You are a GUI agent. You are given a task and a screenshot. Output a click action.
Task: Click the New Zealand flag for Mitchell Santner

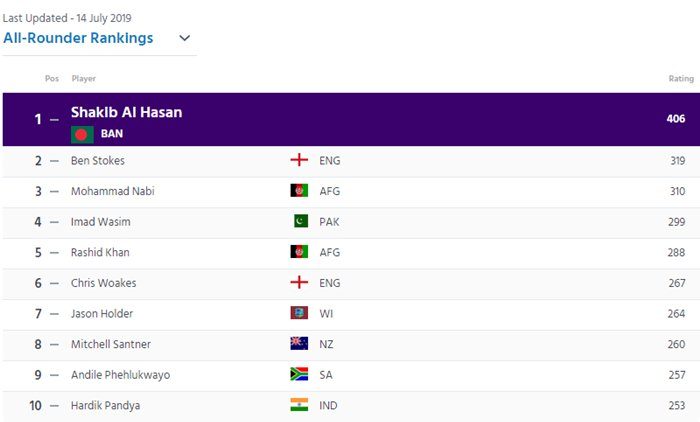(x=299, y=343)
